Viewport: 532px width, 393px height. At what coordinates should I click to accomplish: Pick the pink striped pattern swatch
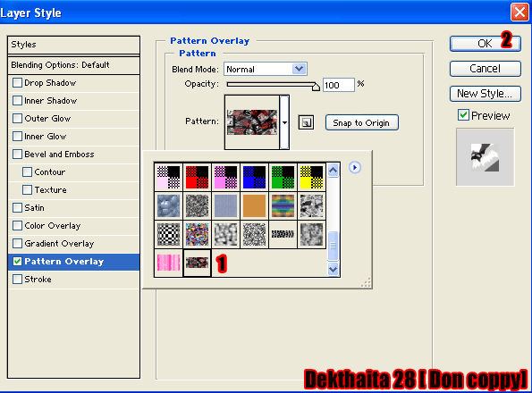[168, 263]
